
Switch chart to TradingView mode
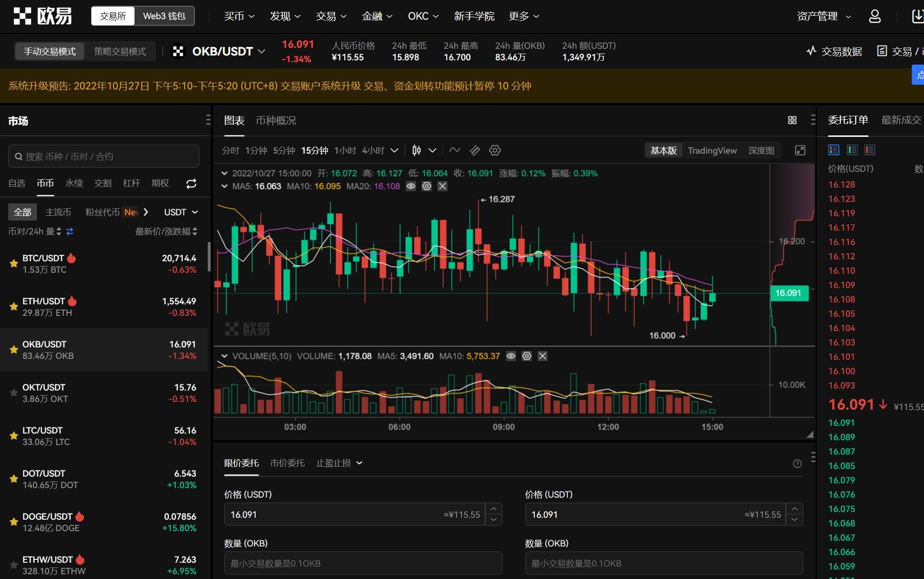[x=712, y=150]
